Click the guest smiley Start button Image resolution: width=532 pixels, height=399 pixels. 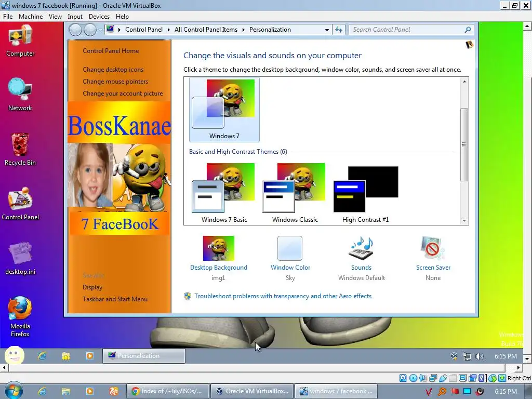[14, 355]
